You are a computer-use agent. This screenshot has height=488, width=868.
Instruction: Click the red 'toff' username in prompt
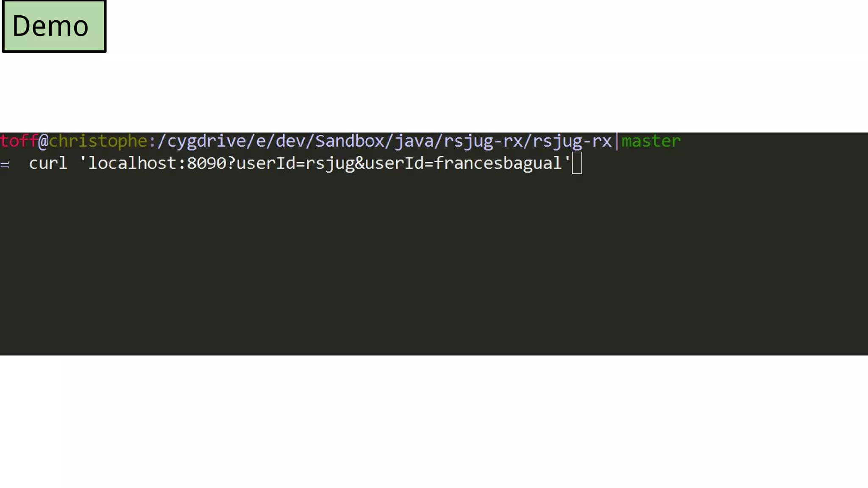point(19,141)
